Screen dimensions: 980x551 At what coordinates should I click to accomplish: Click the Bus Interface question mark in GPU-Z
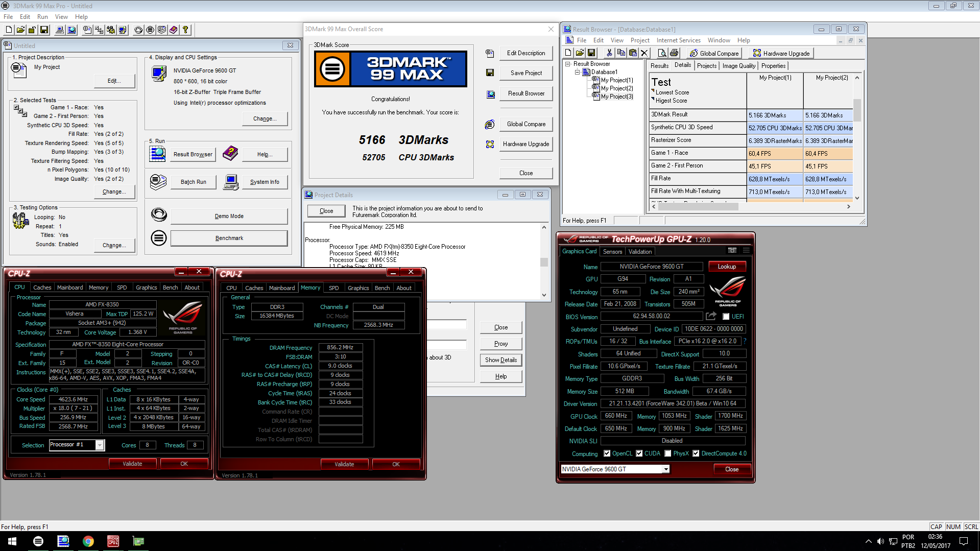(745, 341)
